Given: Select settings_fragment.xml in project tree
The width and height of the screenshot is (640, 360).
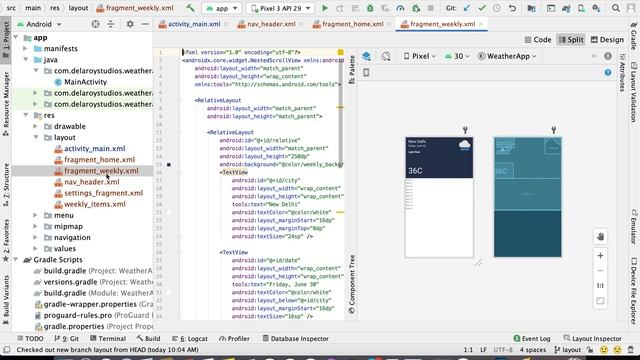Looking at the screenshot, I should coord(103,193).
